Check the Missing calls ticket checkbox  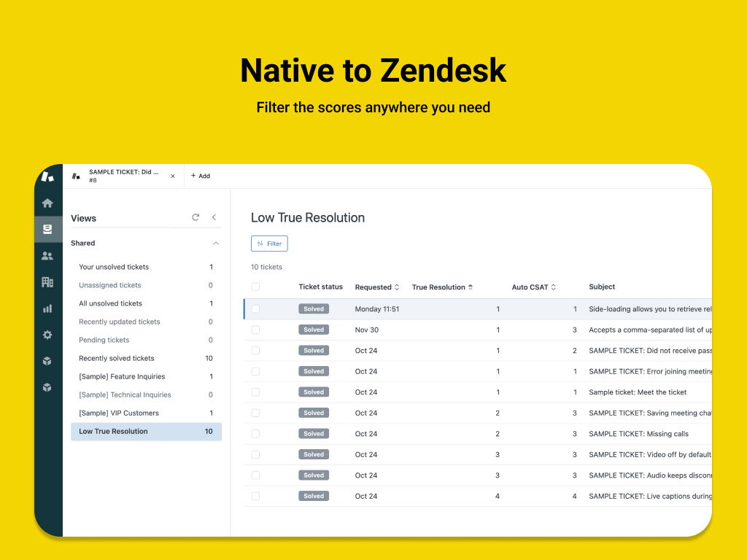coord(256,434)
